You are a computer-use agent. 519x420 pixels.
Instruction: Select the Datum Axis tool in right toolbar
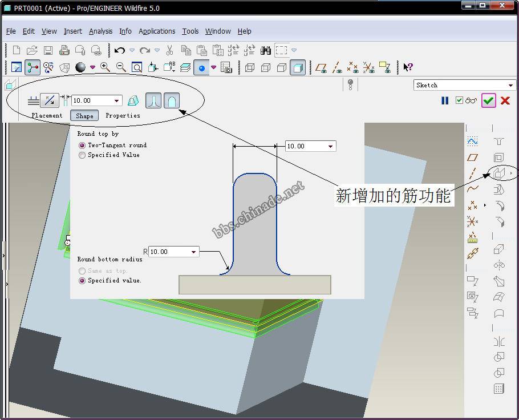pyautogui.click(x=472, y=173)
